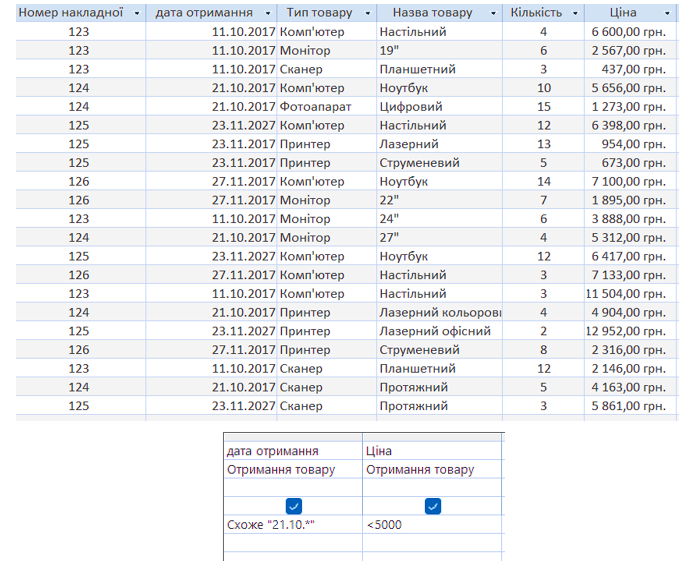Open the Ціна column dropdown arrow
This screenshot has width=687, height=576.
tap(671, 14)
